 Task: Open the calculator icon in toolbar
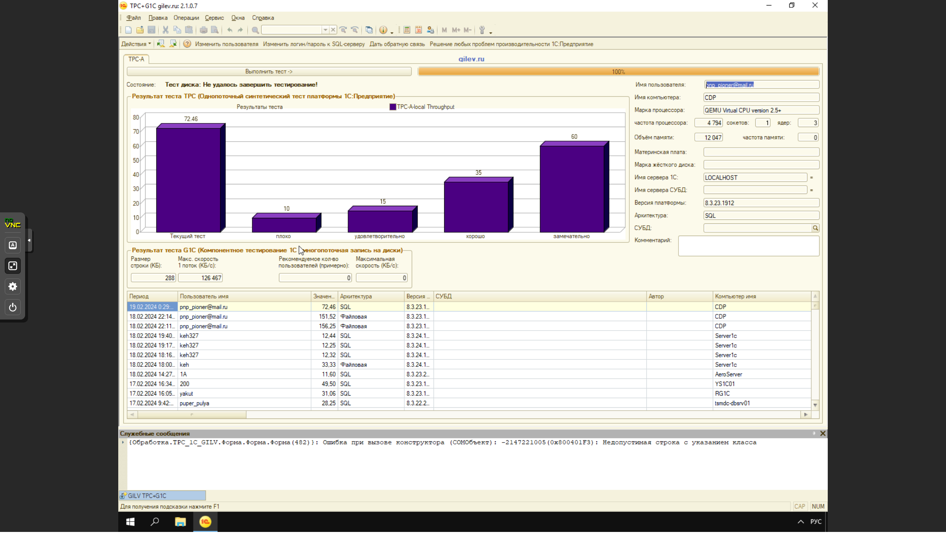406,30
